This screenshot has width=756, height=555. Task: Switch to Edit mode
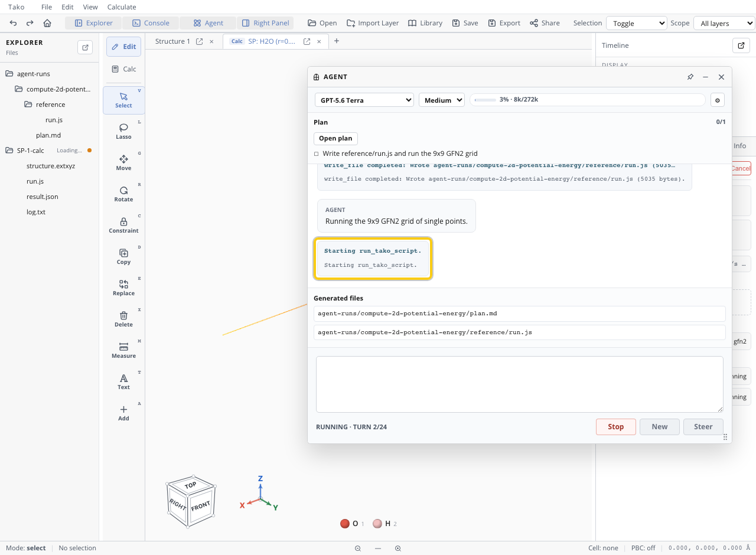(x=123, y=47)
